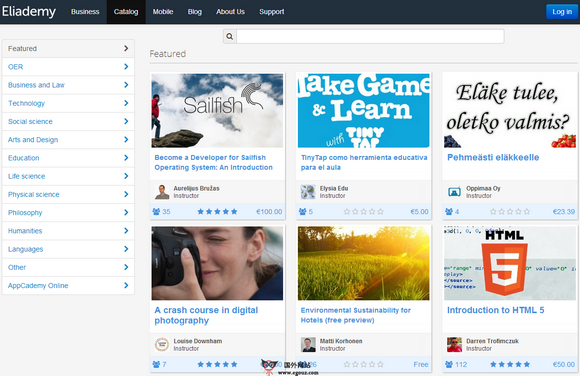The width and height of the screenshot is (580, 376).
Task: Click Louise Downham instructor avatar
Action: point(162,345)
